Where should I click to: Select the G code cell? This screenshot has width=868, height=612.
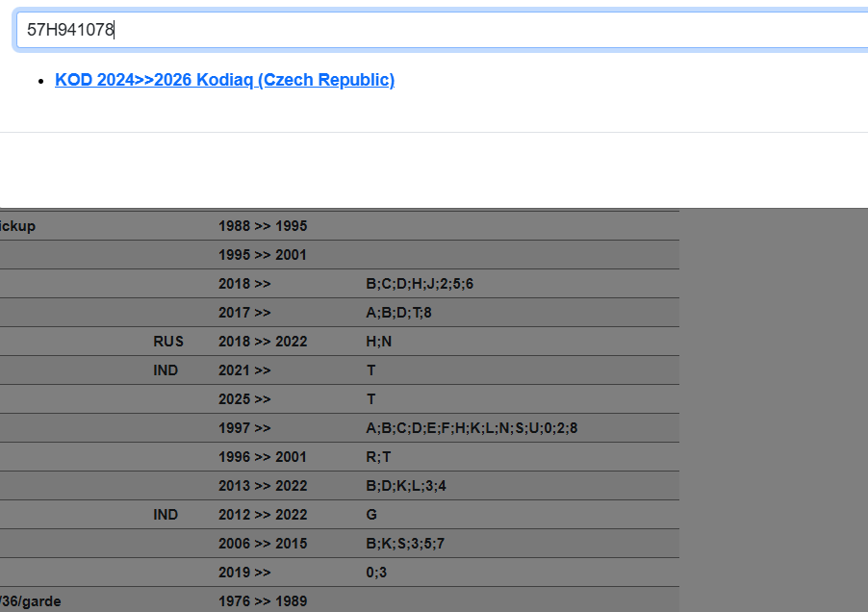pyautogui.click(x=371, y=515)
